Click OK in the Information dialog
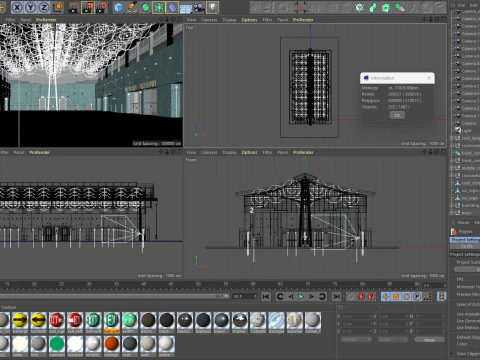Screen dimensions: 480x360 pos(397,115)
